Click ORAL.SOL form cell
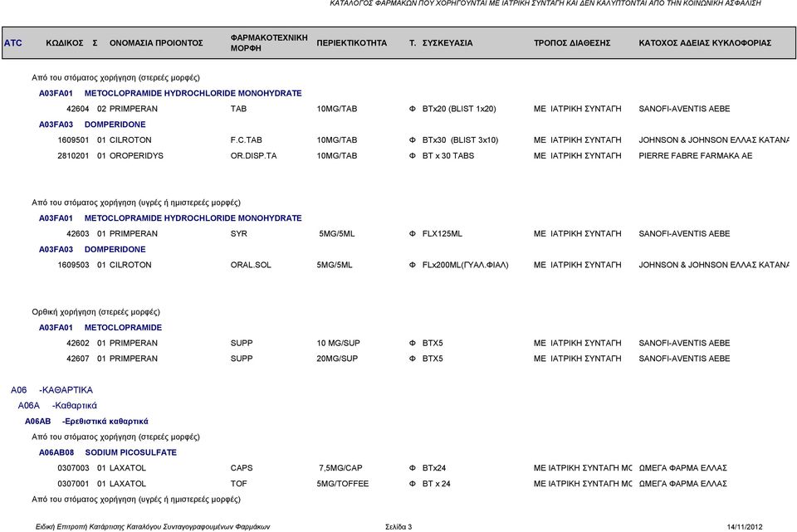The height and width of the screenshot is (532, 797). tap(251, 265)
